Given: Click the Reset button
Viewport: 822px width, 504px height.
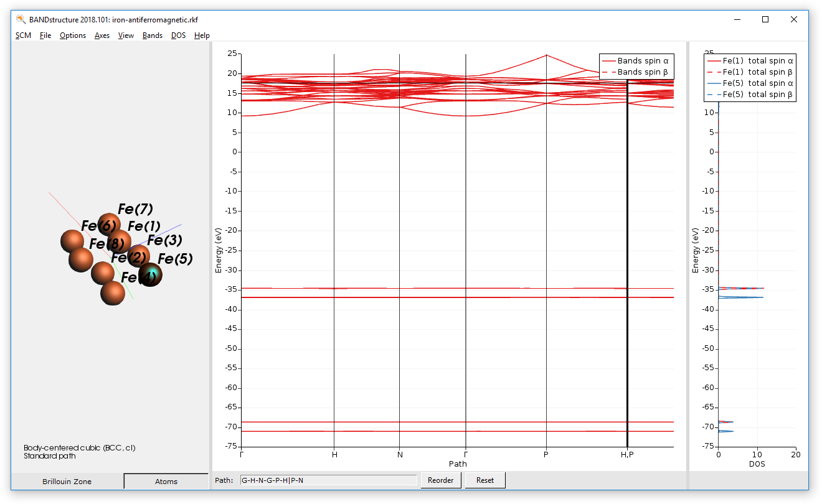Looking at the screenshot, I should [x=485, y=480].
